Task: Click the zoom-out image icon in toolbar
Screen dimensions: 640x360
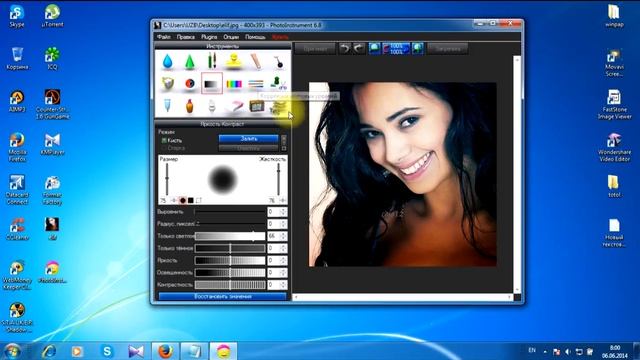Action: 374,49
